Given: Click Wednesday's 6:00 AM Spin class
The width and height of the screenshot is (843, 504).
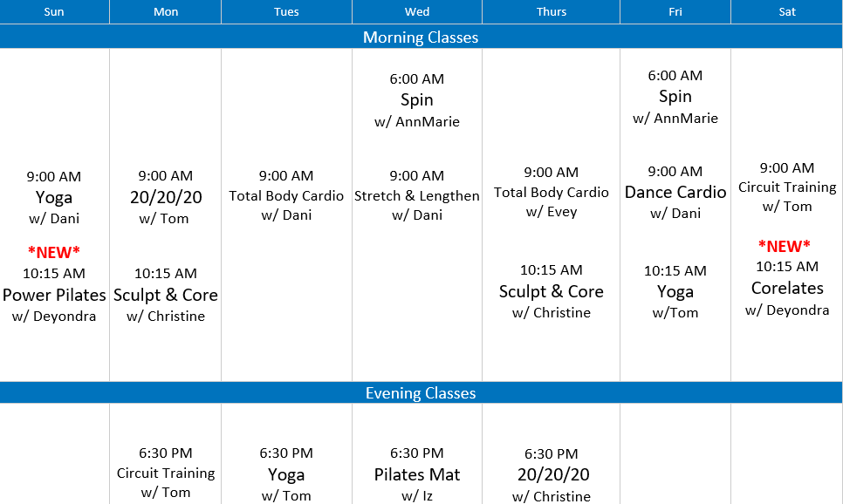Looking at the screenshot, I should click(x=417, y=99).
